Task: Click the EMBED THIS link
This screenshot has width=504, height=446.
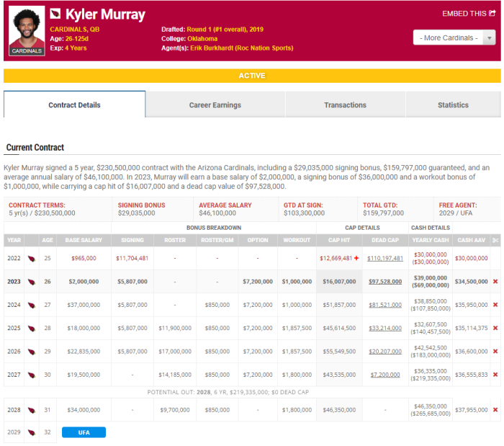Action: (469, 14)
